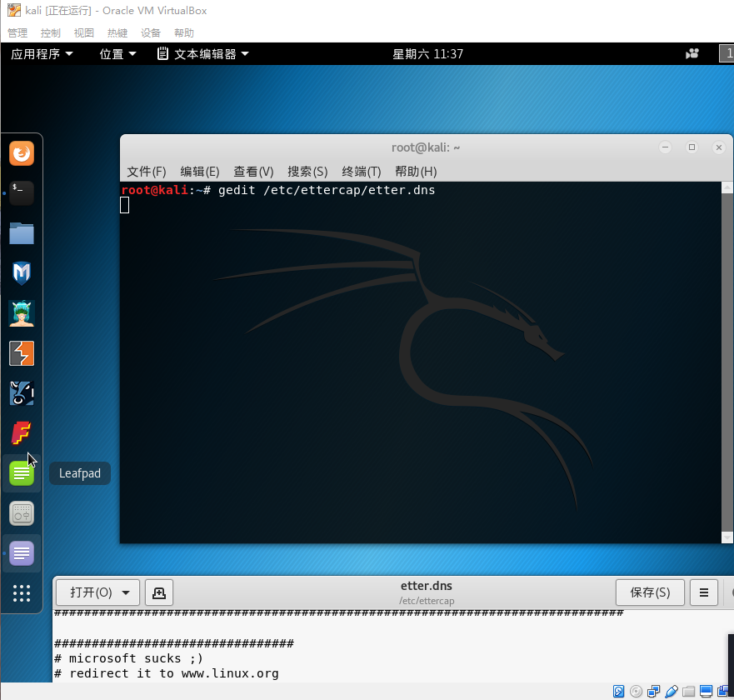Open the terminal's 编辑(E) menu
The height and width of the screenshot is (700, 734).
coord(200,171)
